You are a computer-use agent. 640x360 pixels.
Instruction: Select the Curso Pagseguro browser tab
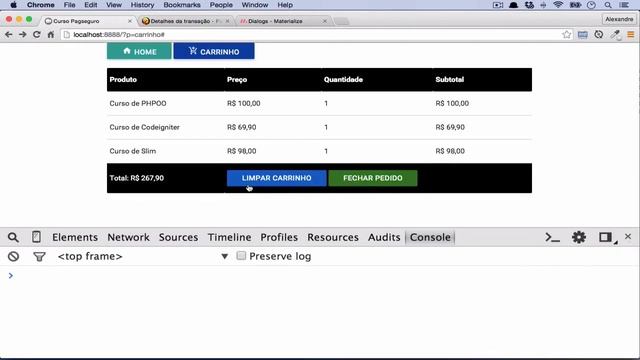88,21
